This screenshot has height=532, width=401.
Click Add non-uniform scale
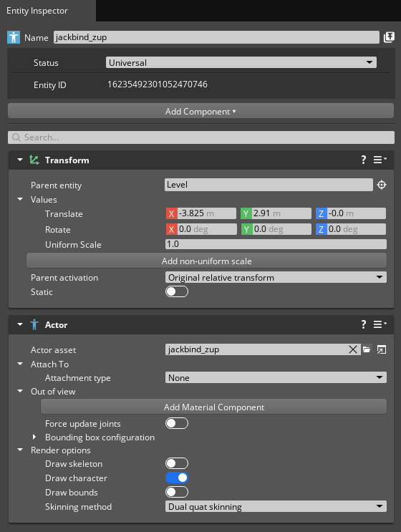(207, 261)
